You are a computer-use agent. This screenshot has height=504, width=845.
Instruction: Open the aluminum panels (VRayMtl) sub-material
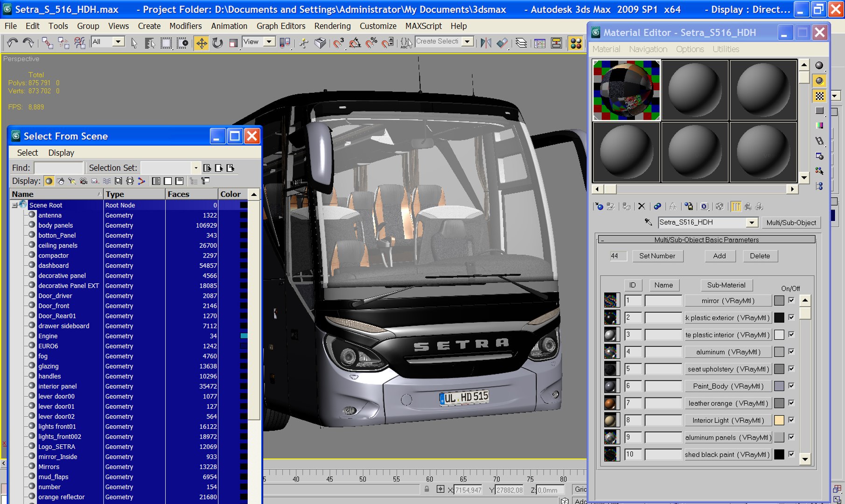[728, 437]
